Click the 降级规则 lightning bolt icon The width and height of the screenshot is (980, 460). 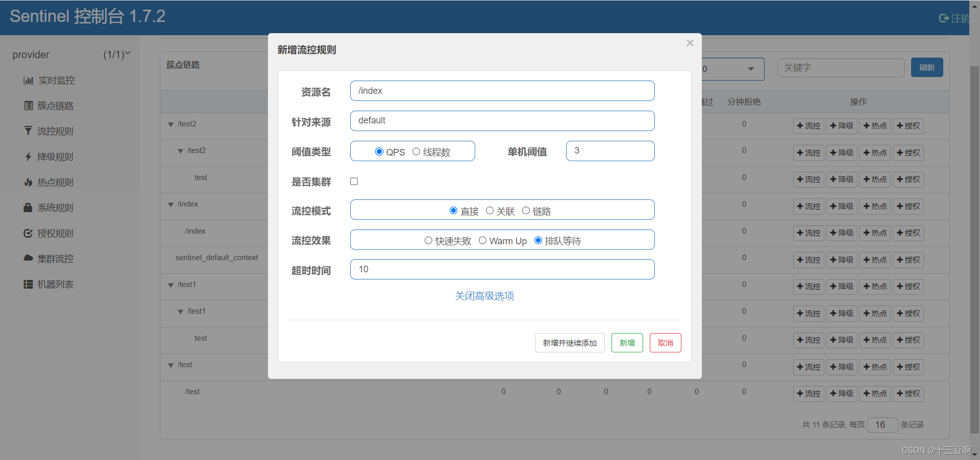pos(29,157)
